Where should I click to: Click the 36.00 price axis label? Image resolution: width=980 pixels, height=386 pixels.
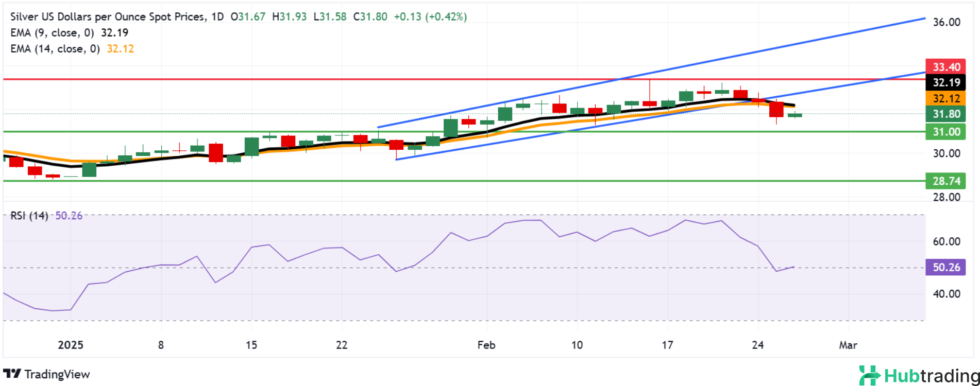(947, 22)
